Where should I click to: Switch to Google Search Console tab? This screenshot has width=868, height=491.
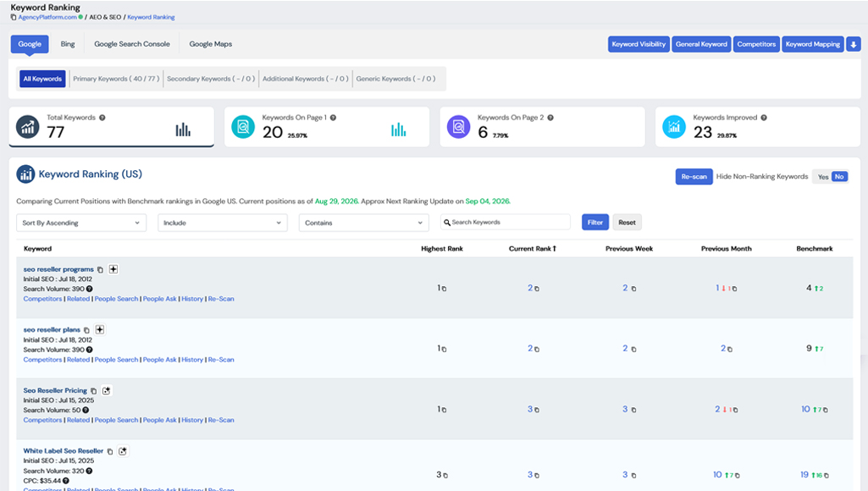coord(132,44)
